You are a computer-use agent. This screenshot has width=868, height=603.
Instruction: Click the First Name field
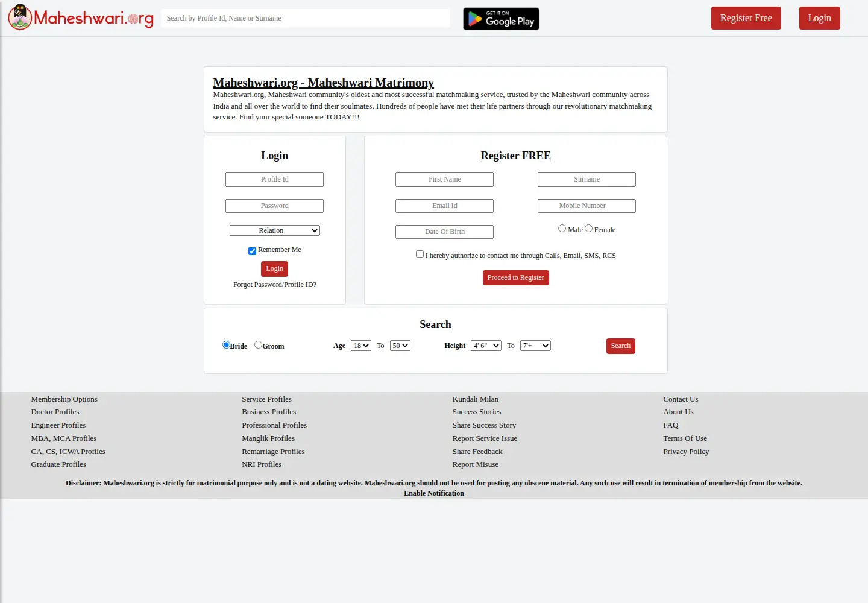pos(445,180)
